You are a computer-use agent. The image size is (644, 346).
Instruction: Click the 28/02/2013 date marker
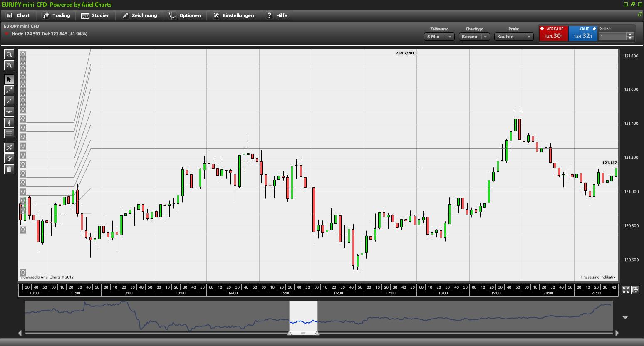click(x=406, y=53)
